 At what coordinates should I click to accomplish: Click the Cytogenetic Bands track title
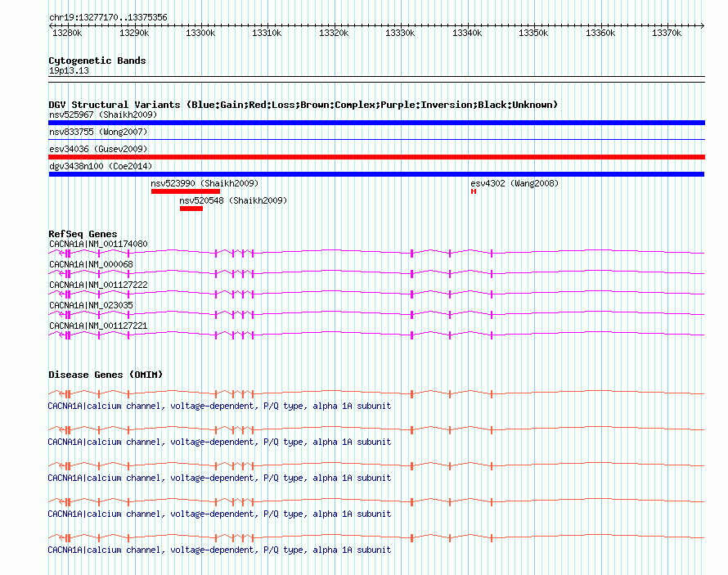click(97, 61)
